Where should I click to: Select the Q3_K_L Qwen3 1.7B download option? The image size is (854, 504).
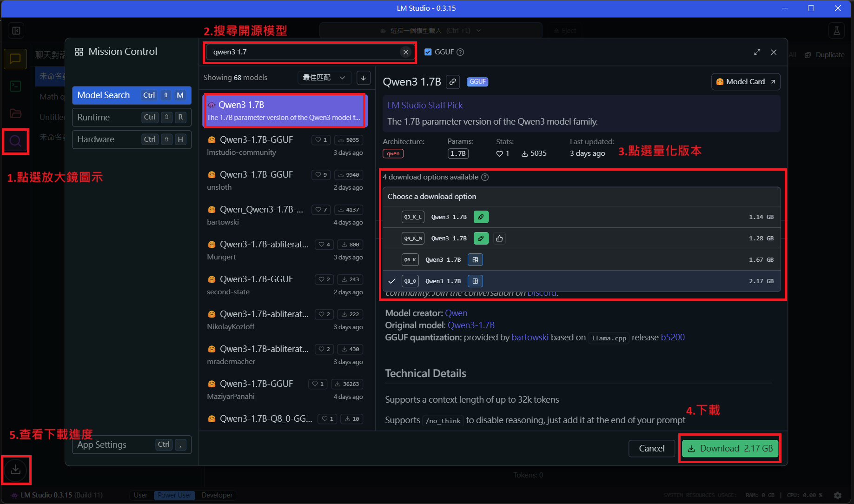tap(581, 217)
